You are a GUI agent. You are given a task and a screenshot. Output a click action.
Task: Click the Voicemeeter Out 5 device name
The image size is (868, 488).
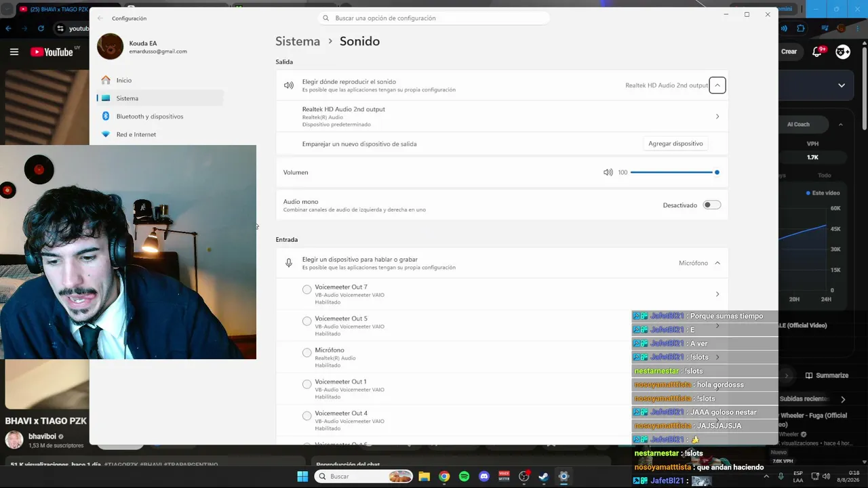tap(341, 319)
